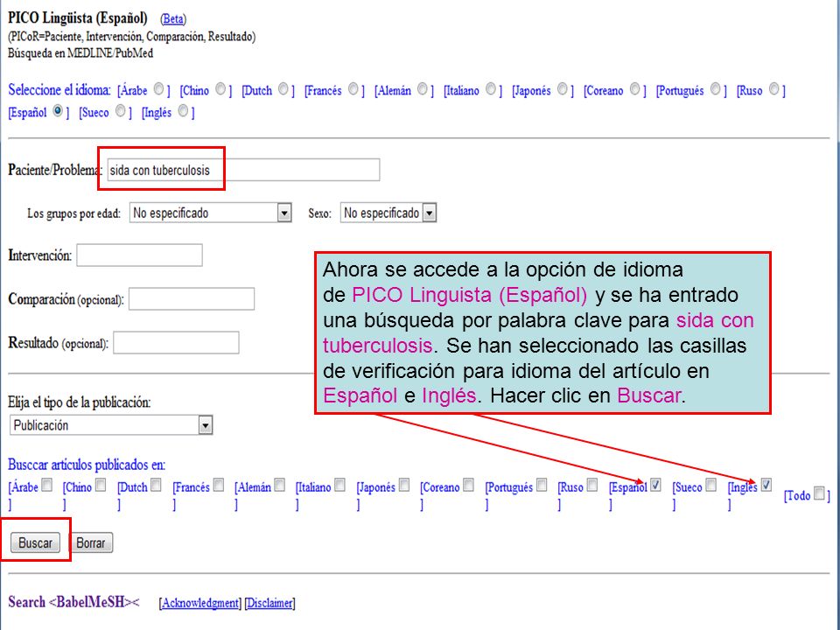The image size is (840, 630).
Task: Check the Francés articles checkbox
Action: click(219, 485)
